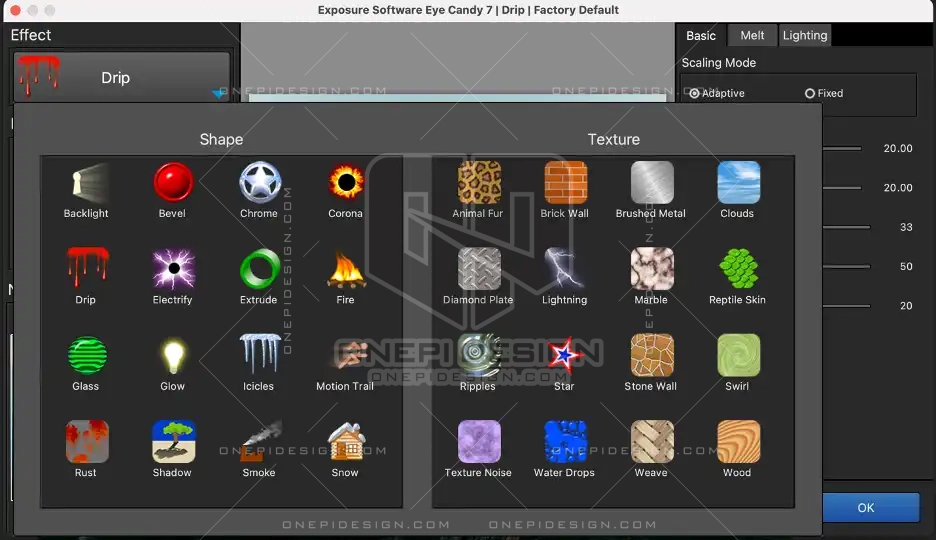Click the Basic tab

tap(701, 35)
